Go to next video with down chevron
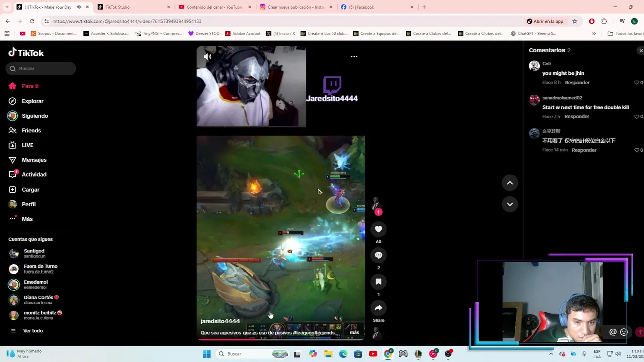This screenshot has height=362, width=644. (x=510, y=204)
